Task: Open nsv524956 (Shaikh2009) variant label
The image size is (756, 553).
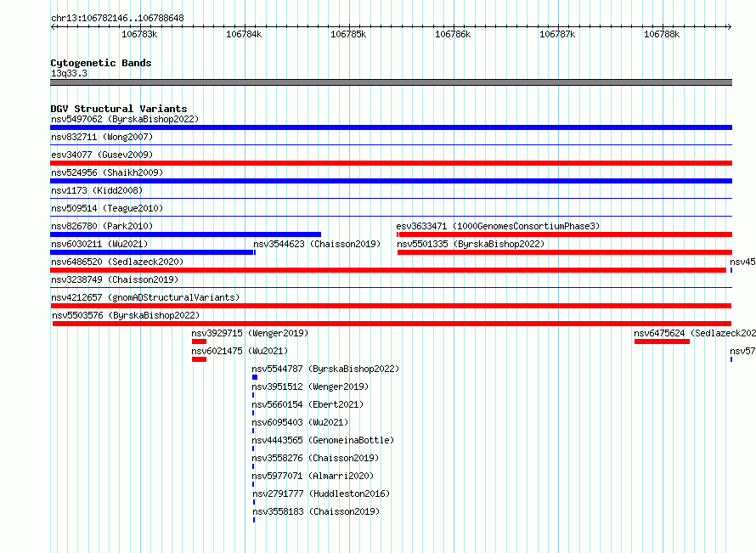Action: [x=107, y=172]
